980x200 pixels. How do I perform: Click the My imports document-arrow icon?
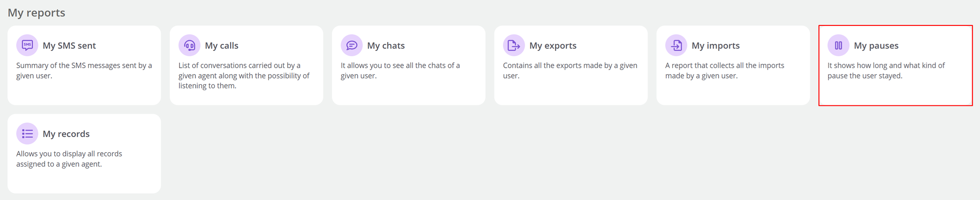(676, 46)
